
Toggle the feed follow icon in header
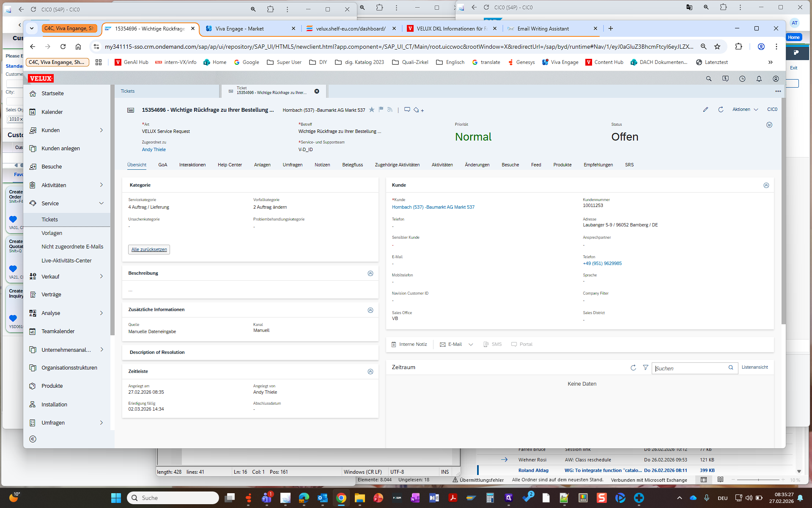[390, 110]
